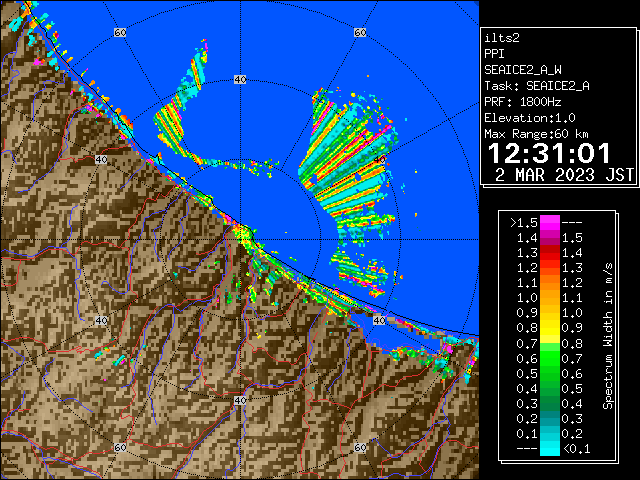Viewport: 640px width, 480px height.
Task: Pick the red 1.3–1.4 legend band
Action: (550, 253)
